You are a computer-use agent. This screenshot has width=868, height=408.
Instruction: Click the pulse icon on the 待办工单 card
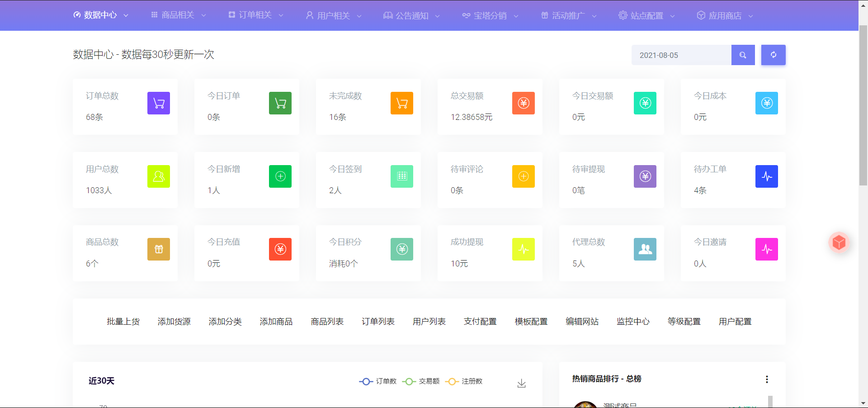[x=766, y=176]
